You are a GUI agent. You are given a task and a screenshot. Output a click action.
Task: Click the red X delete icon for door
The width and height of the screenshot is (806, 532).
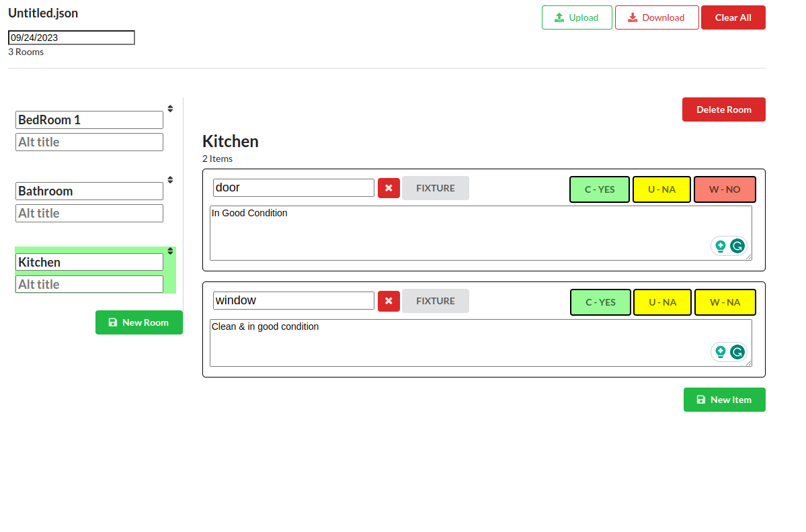(389, 188)
